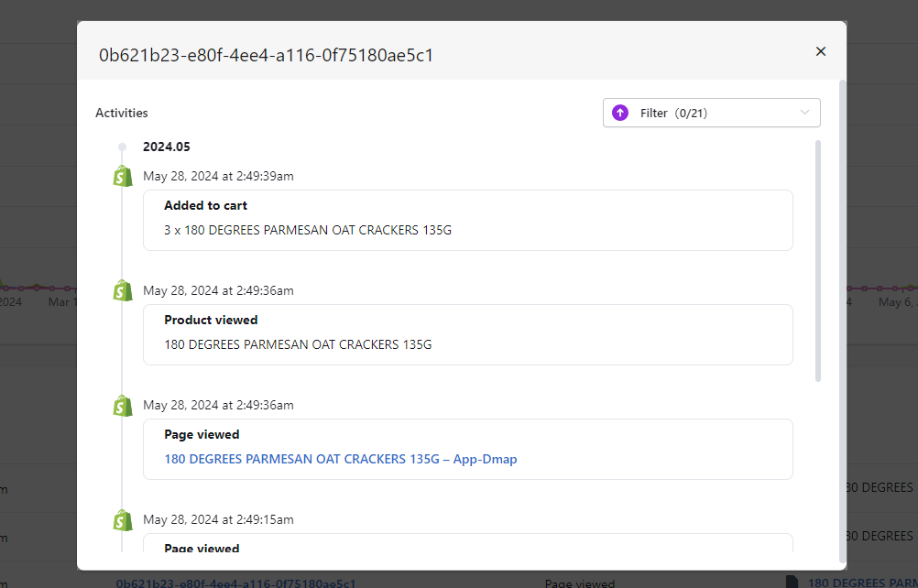Viewport: 918px width, 588px height.
Task: Open the session ID link behind the dialog
Action: click(235, 583)
